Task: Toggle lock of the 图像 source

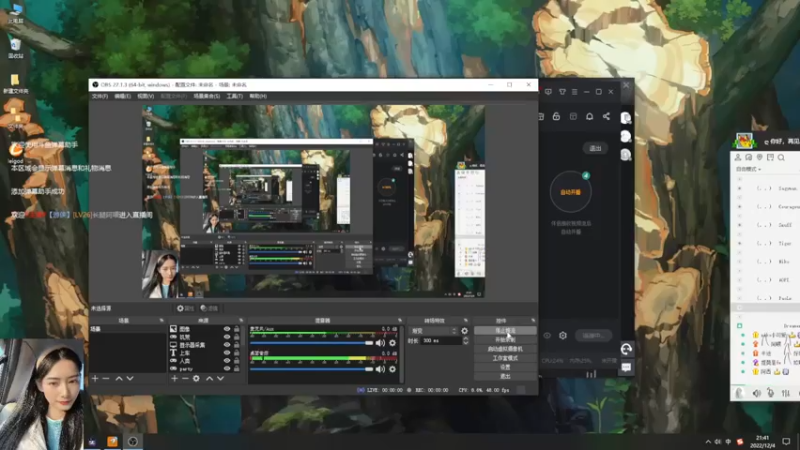Action: pyautogui.click(x=237, y=329)
